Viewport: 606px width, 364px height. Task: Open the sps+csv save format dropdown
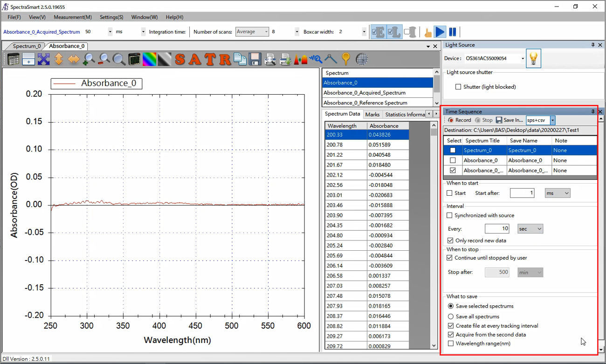click(552, 120)
